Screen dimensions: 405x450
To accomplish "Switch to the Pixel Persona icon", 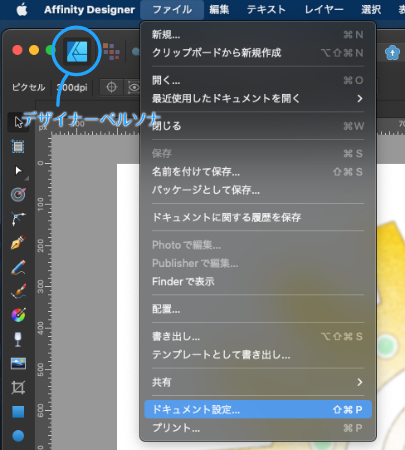I will point(111,51).
